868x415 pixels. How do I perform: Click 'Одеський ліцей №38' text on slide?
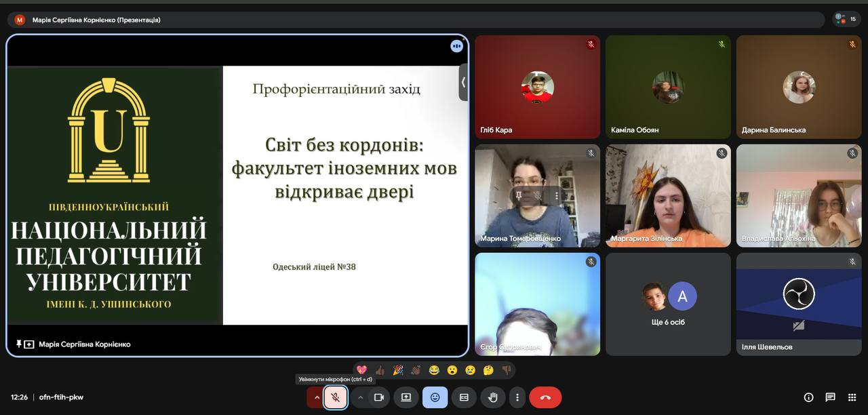[x=314, y=267]
